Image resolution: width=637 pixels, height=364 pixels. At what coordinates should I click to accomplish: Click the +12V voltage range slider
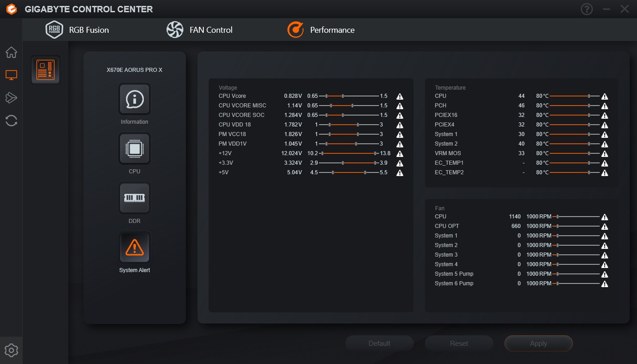click(x=349, y=153)
